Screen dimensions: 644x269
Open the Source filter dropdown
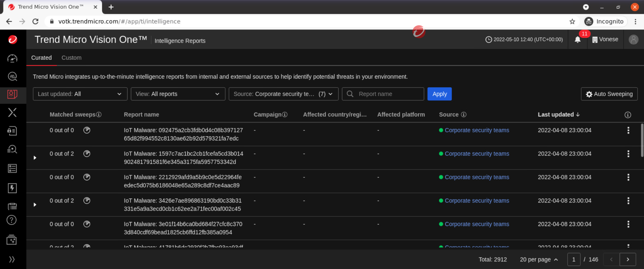283,94
